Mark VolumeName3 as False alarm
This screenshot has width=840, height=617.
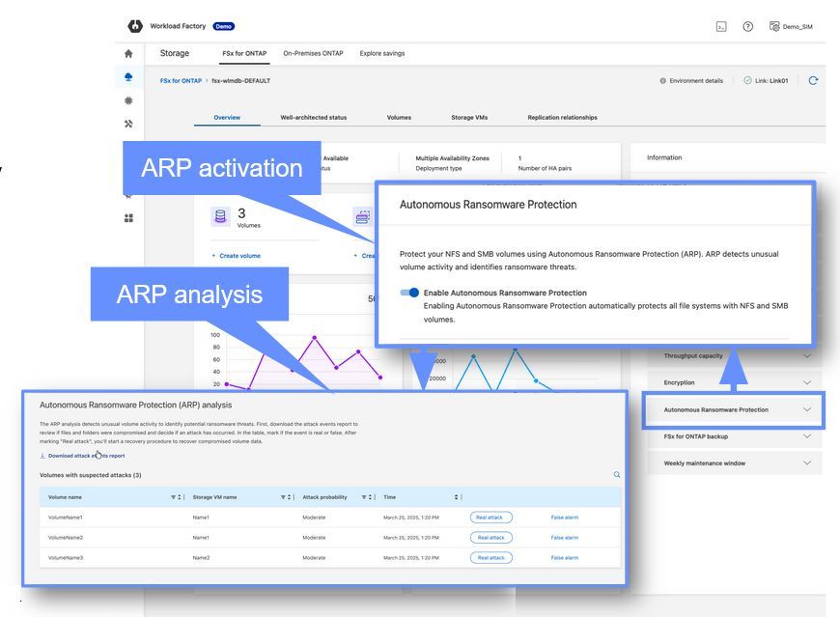[565, 557]
